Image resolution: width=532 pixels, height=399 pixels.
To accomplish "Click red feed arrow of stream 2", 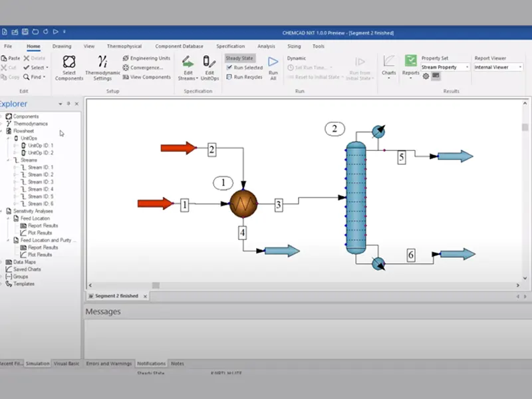I will coord(178,148).
